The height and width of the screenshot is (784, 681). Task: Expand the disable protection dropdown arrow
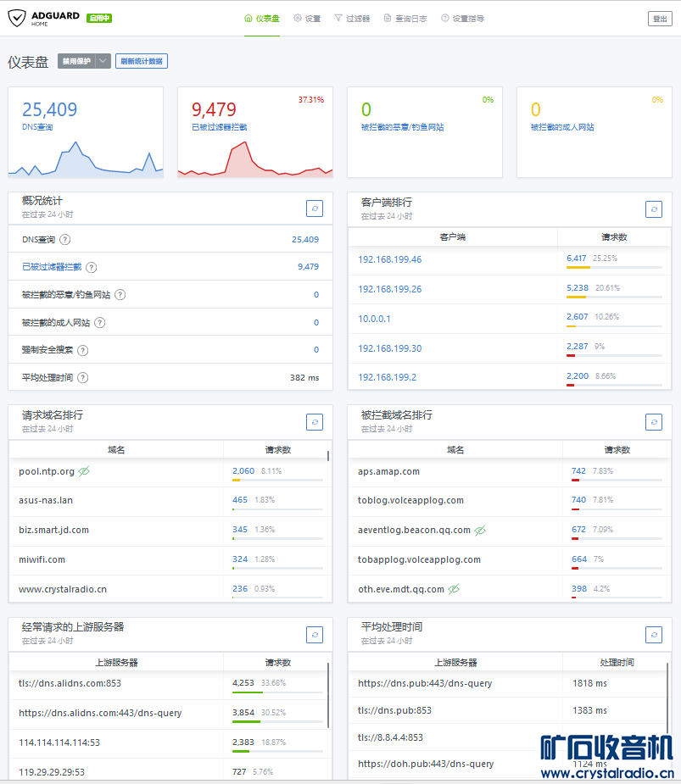[103, 61]
